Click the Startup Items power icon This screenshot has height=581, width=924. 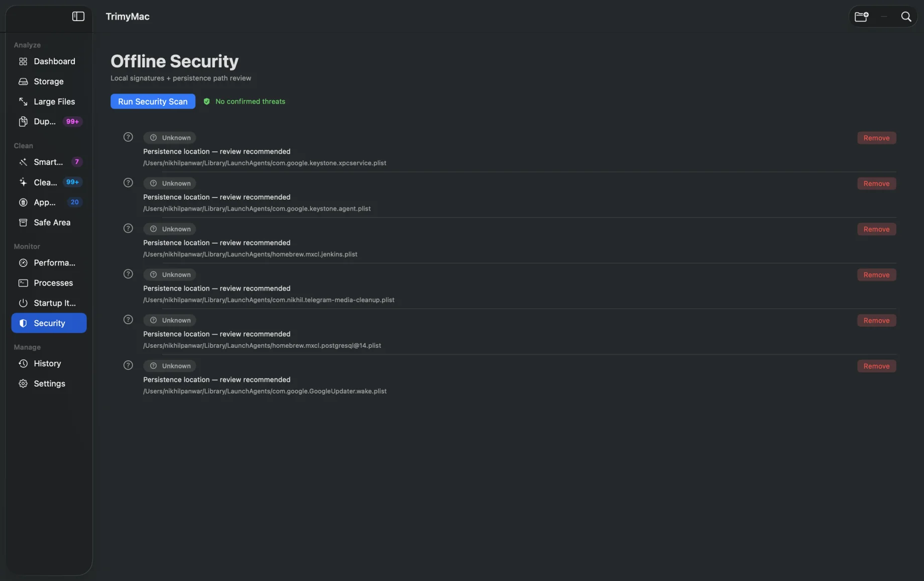click(x=23, y=303)
